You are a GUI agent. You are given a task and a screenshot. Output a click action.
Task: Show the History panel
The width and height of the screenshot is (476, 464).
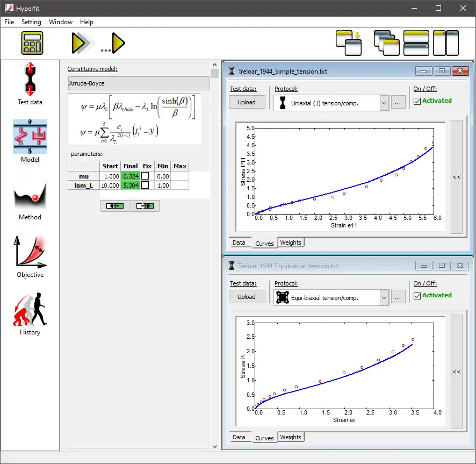tap(30, 314)
